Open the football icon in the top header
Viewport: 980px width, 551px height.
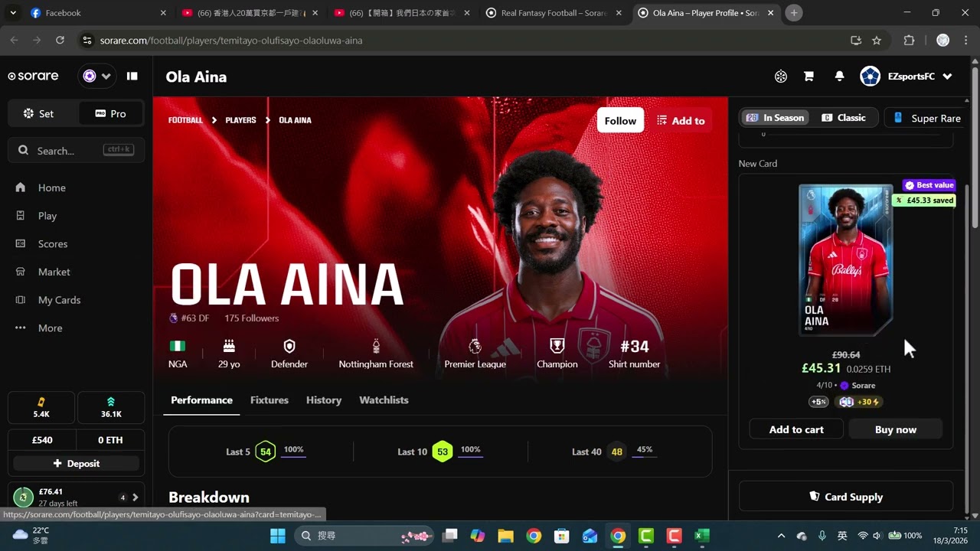781,76
